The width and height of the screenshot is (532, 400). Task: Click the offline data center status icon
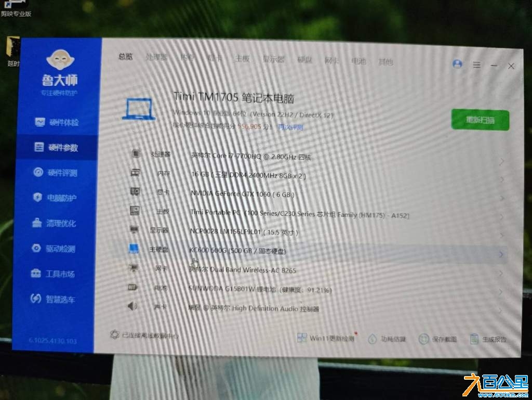coord(115,335)
